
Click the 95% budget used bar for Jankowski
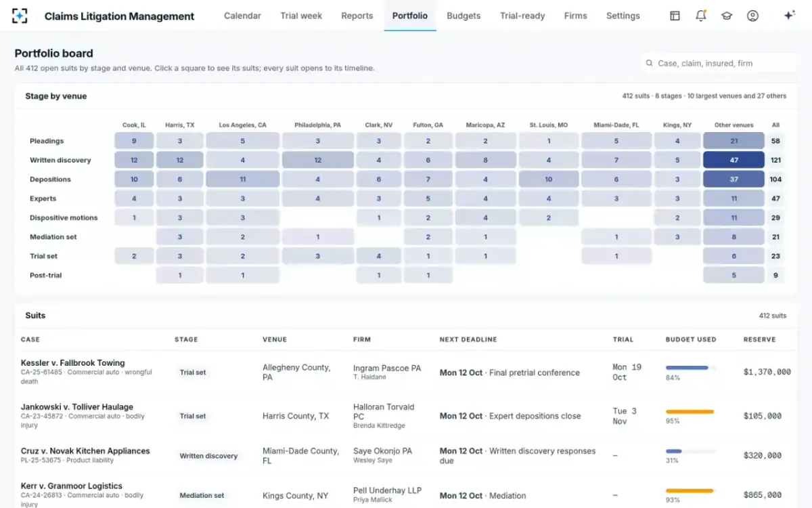pos(690,412)
